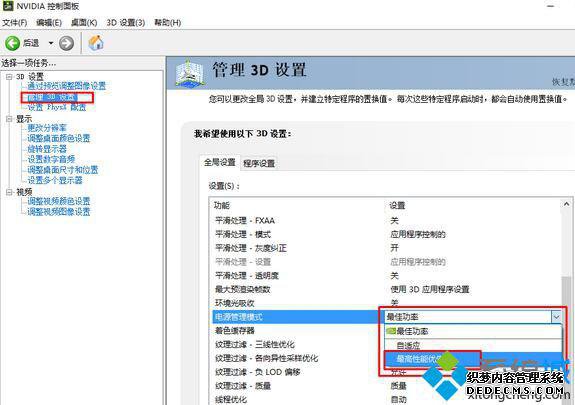Open the 帮助(H) menu
The height and width of the screenshot is (405, 575).
tap(168, 23)
